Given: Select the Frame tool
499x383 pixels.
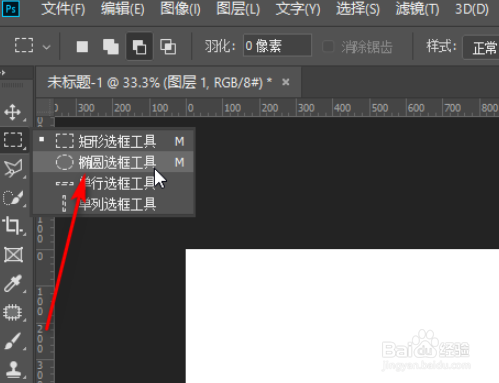Looking at the screenshot, I should click(13, 255).
